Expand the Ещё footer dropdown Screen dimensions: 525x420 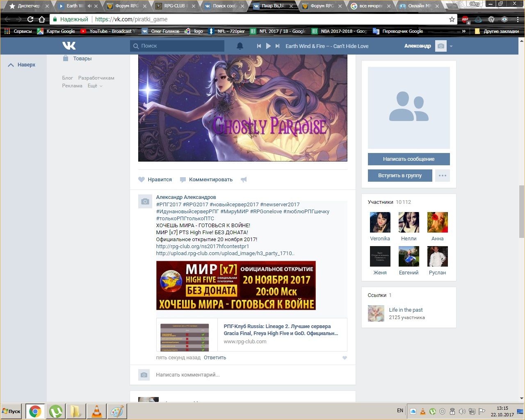coord(95,86)
